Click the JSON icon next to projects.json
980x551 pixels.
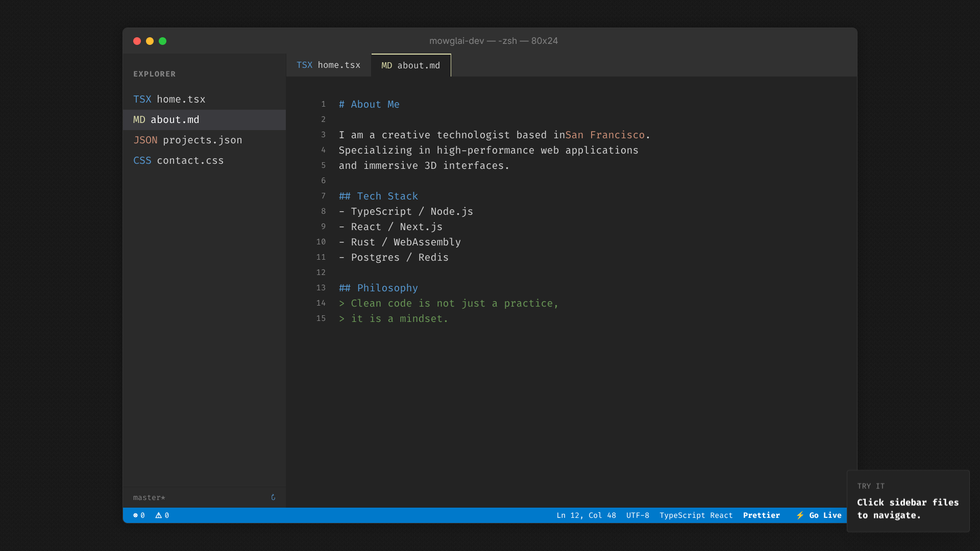pyautogui.click(x=145, y=140)
